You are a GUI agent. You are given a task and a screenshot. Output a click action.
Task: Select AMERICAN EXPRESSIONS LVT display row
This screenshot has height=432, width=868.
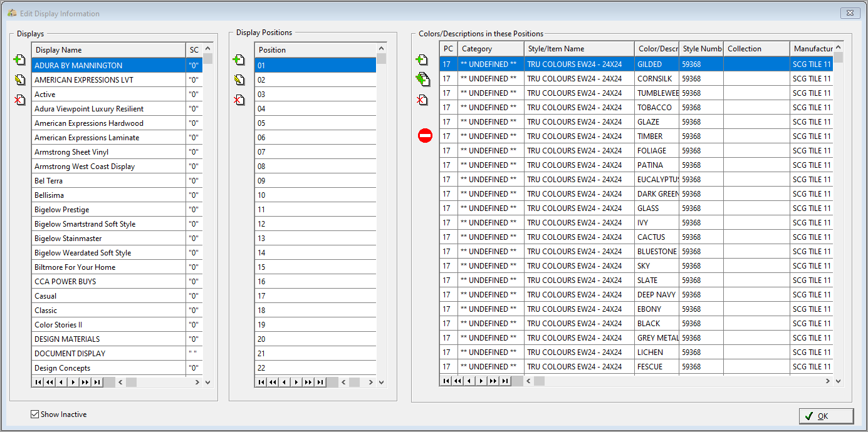(x=117, y=80)
